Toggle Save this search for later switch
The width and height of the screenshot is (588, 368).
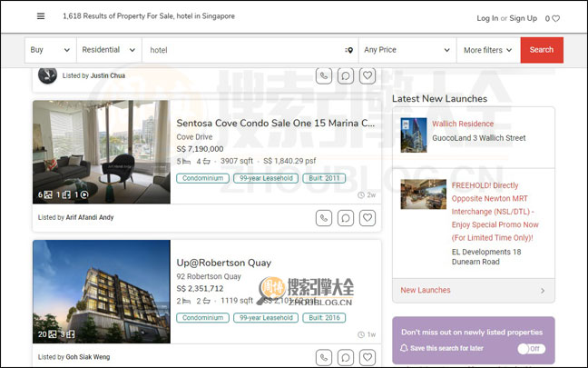[531, 349]
